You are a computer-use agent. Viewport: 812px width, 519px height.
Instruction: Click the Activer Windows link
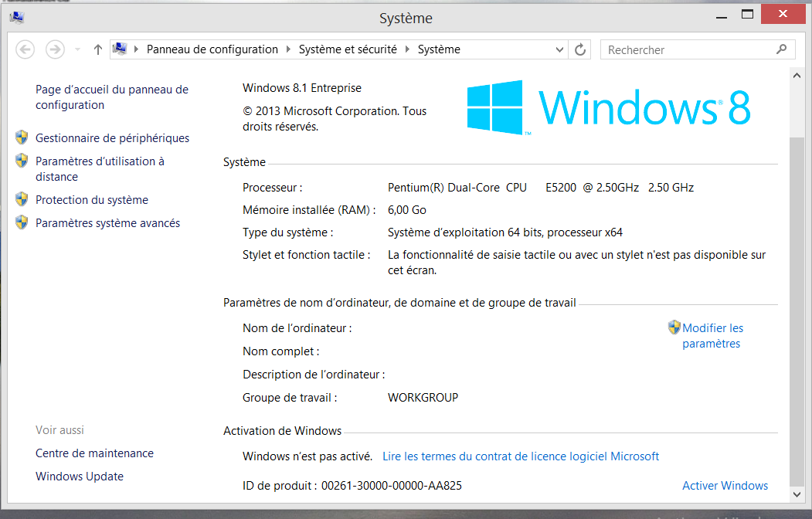click(x=725, y=486)
